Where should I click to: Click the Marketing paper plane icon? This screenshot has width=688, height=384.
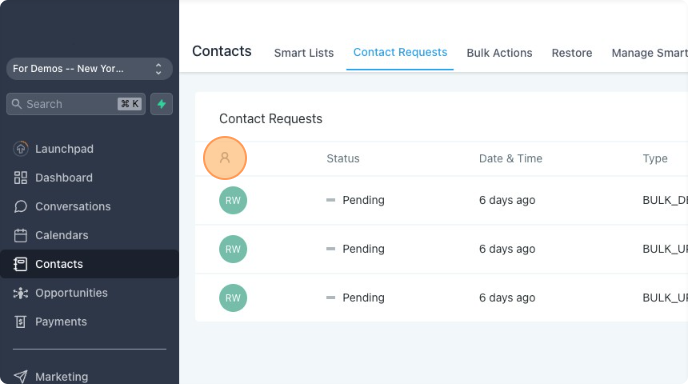21,377
